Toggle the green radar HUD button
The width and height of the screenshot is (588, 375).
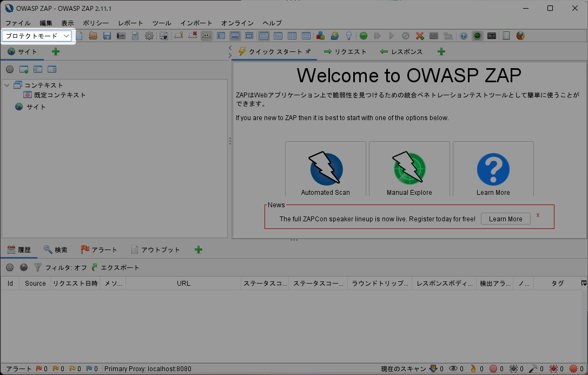pyautogui.click(x=477, y=36)
